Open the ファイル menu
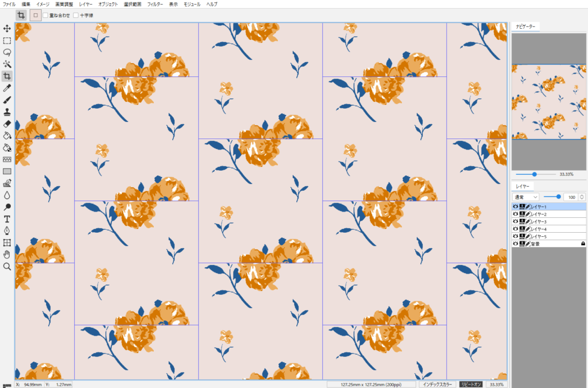The width and height of the screenshot is (588, 388). tap(9, 4)
